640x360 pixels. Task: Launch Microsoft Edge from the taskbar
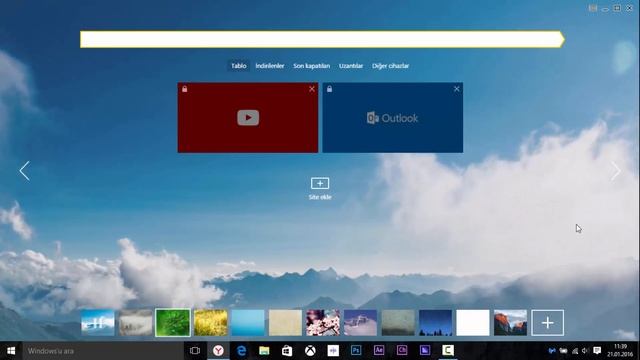(241, 351)
